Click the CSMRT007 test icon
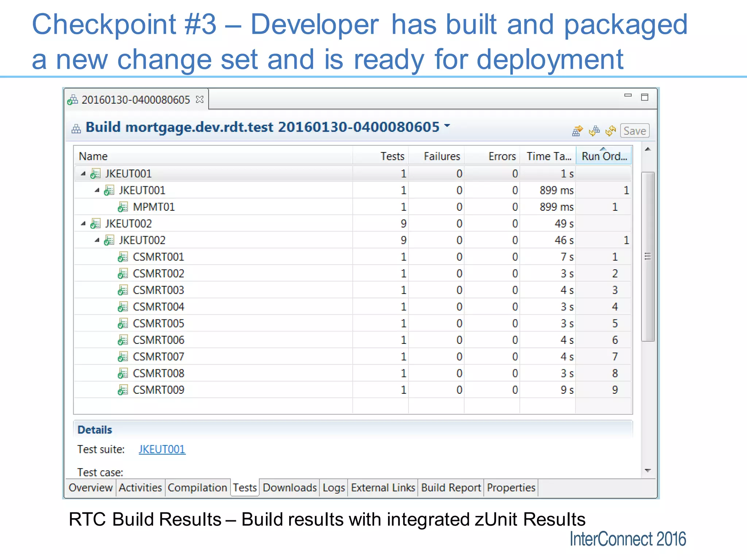This screenshot has height=560, width=747. coord(123,357)
